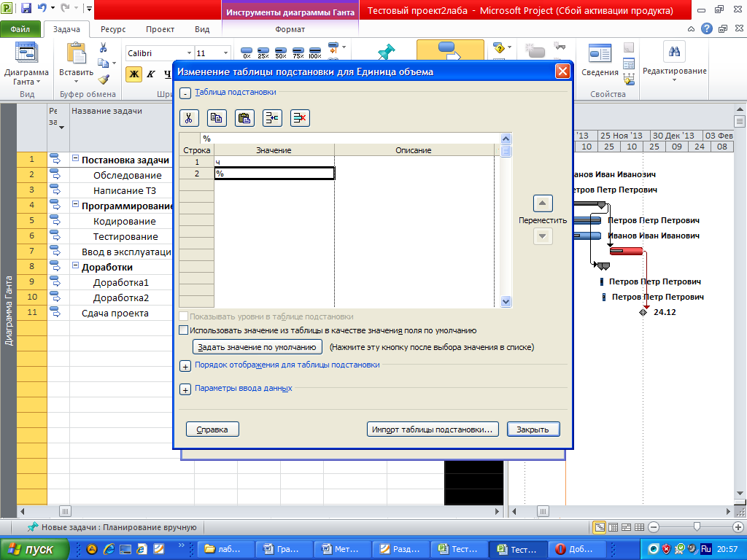
Task: Toggle bold Ж formatting
Action: pyautogui.click(x=134, y=74)
